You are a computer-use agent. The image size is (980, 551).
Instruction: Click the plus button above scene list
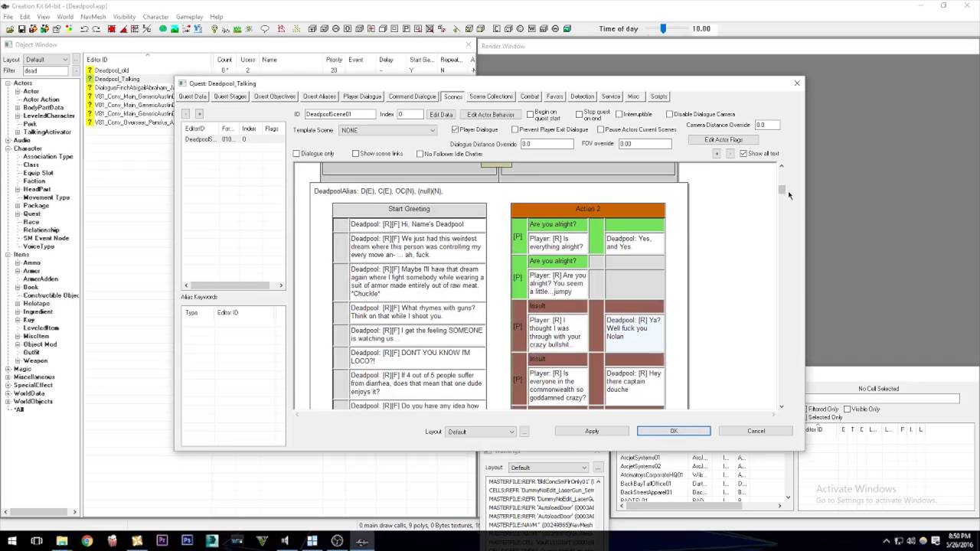pos(199,114)
